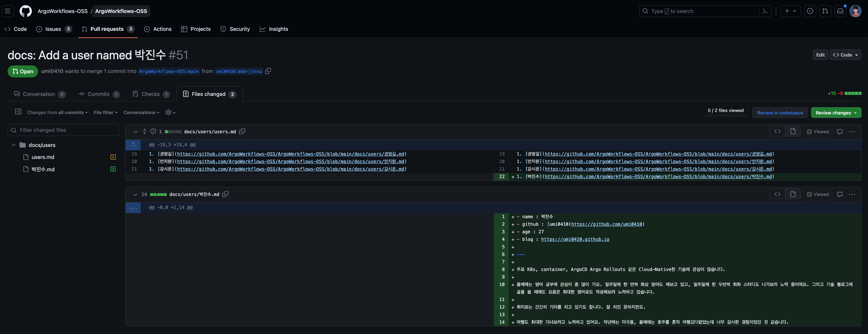Copy the docs/users/users.md file path
This screenshot has height=334, width=868.
[242, 132]
